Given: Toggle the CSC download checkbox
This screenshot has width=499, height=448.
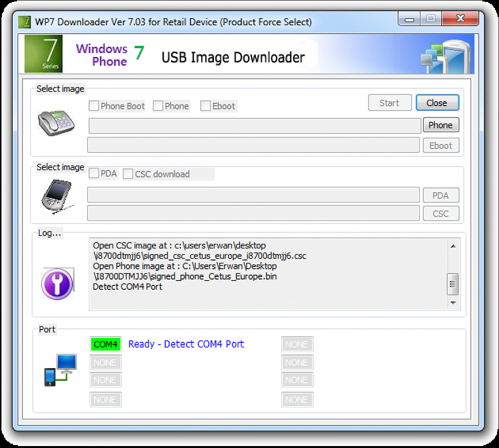Looking at the screenshot, I should pyautogui.click(x=128, y=174).
